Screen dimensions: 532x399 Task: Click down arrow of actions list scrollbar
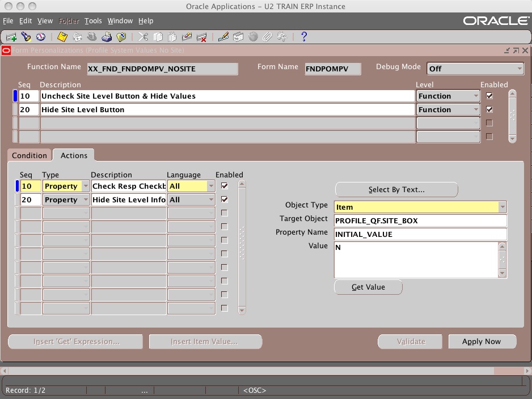pos(242,310)
